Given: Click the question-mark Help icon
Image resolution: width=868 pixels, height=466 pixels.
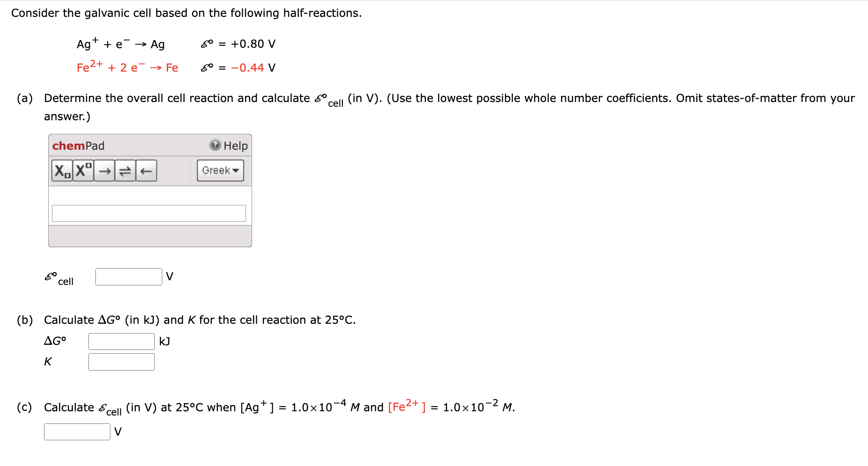Looking at the screenshot, I should (214, 146).
